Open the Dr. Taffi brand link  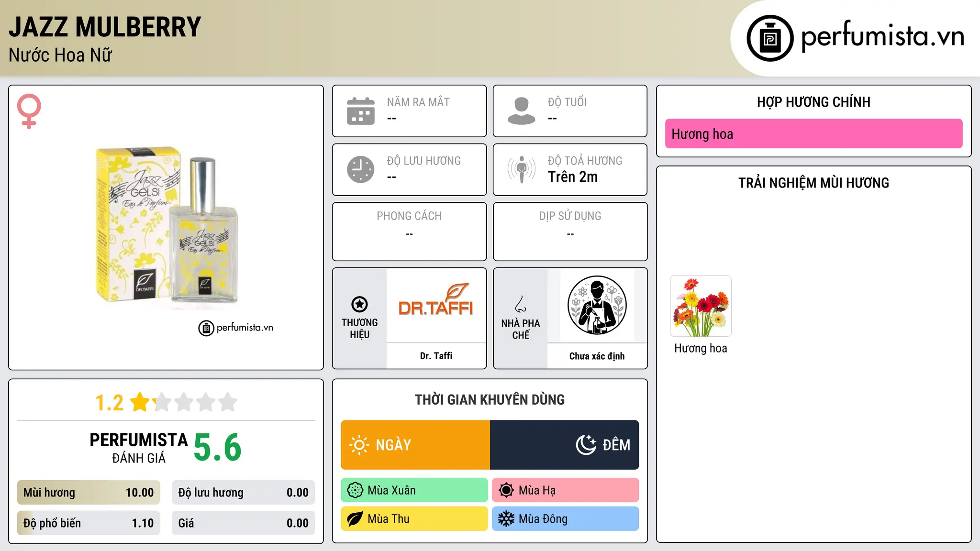pos(436,356)
